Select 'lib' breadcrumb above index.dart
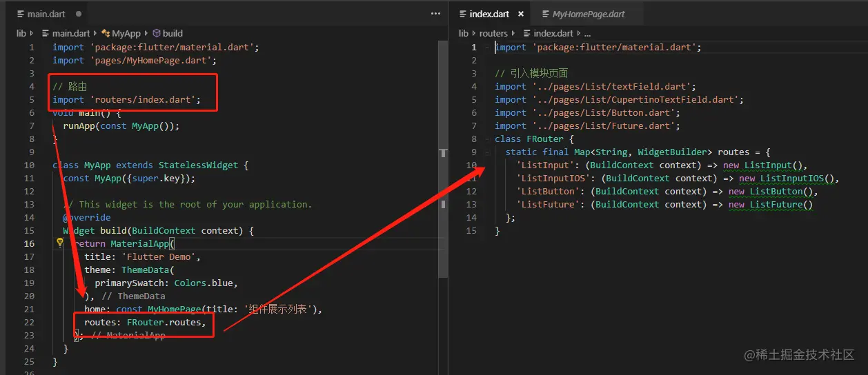Screen dimensions: 868x375 pyautogui.click(x=464, y=33)
